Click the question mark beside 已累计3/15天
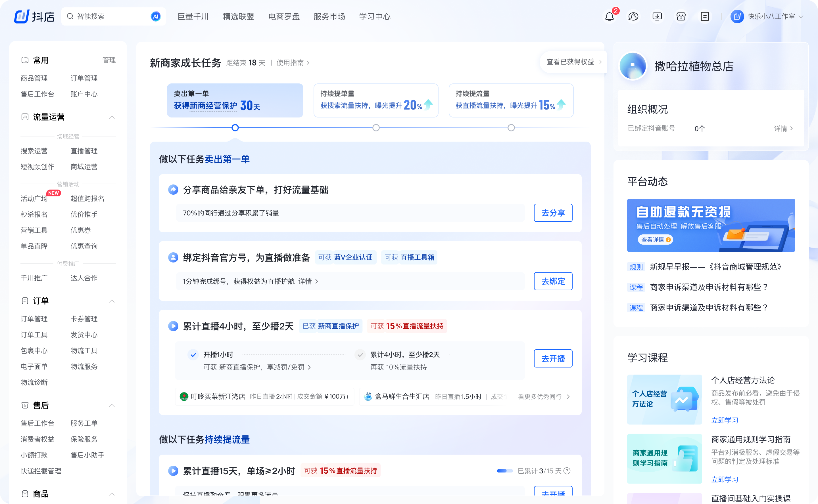The width and height of the screenshot is (818, 504). pos(567,471)
